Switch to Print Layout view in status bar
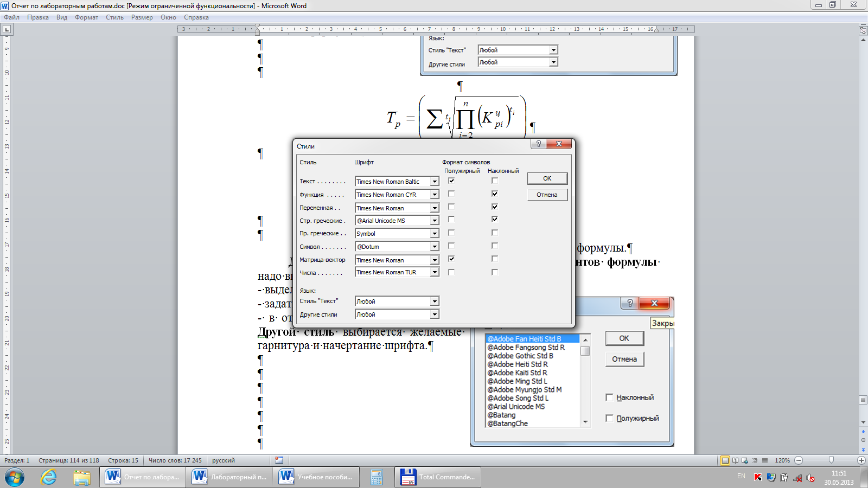The height and width of the screenshot is (488, 868). coord(725,460)
